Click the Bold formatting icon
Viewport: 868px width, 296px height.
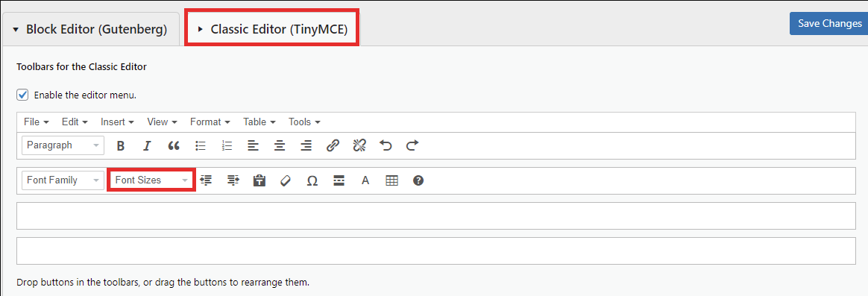[121, 145]
